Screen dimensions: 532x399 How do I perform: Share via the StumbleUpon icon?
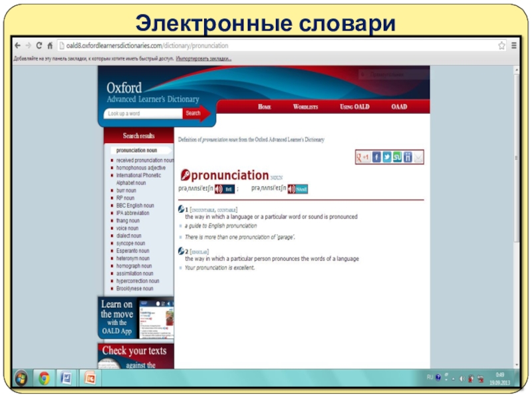click(x=397, y=157)
